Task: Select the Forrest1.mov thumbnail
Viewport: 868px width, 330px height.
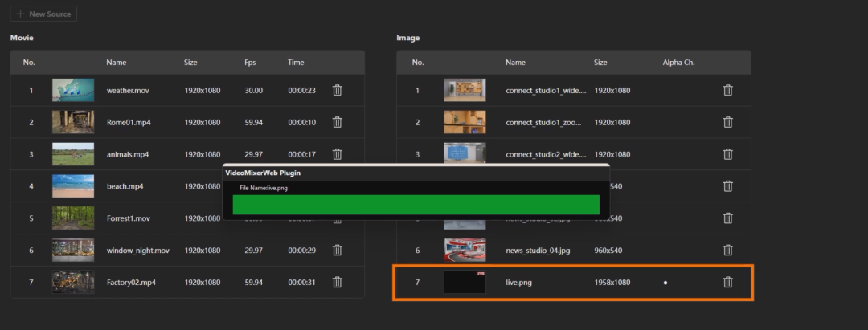Action: (73, 218)
